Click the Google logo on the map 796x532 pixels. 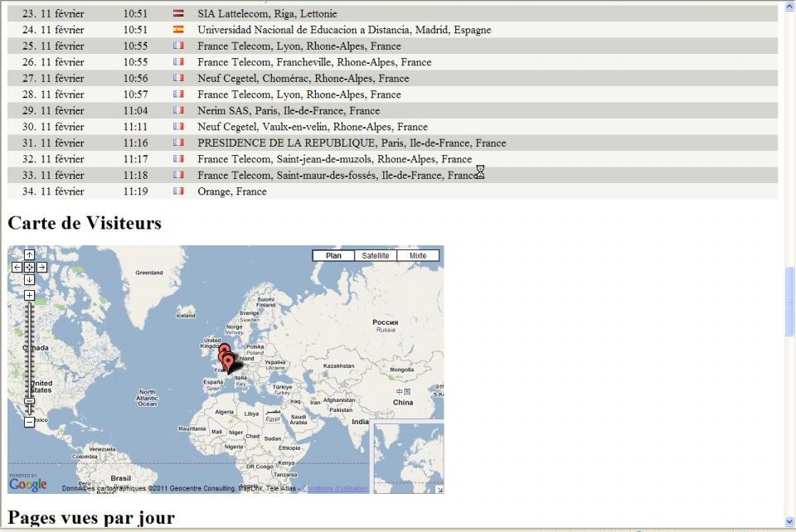(x=27, y=484)
